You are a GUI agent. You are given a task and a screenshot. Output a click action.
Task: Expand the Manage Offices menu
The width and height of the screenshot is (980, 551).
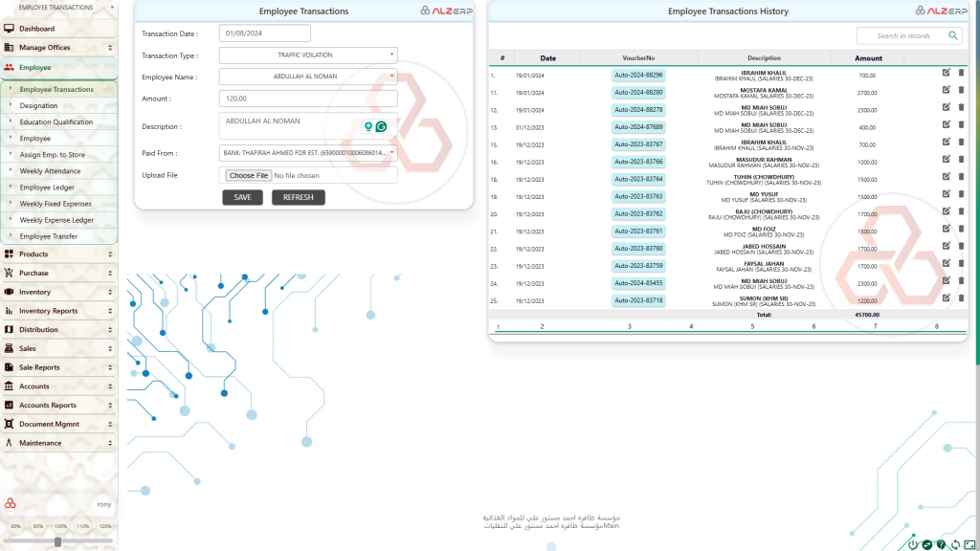[58, 48]
